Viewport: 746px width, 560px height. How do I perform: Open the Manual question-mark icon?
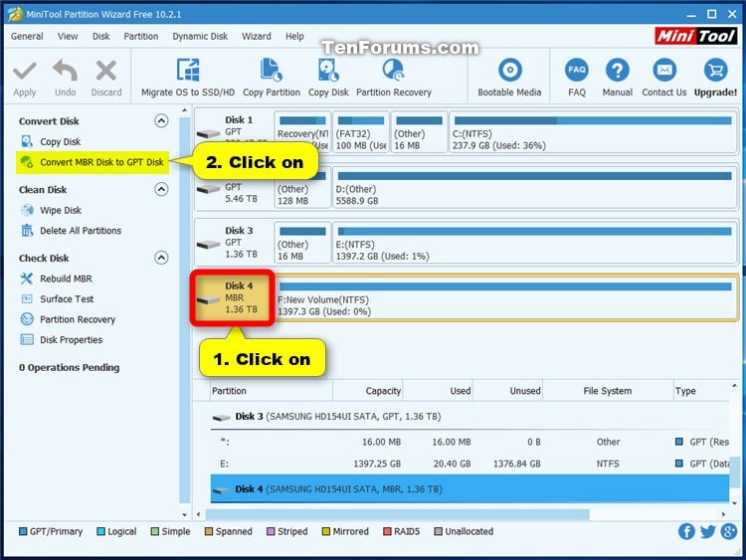[x=617, y=70]
